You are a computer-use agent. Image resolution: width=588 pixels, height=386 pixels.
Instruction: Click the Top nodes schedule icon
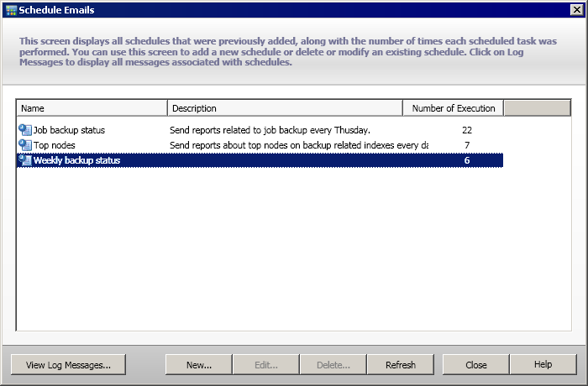[x=25, y=145]
